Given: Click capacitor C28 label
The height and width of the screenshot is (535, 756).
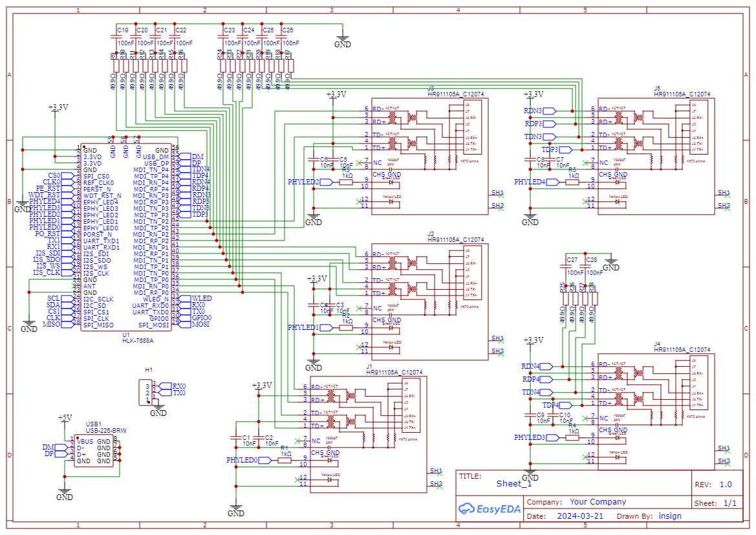Looking at the screenshot, I should [x=591, y=260].
